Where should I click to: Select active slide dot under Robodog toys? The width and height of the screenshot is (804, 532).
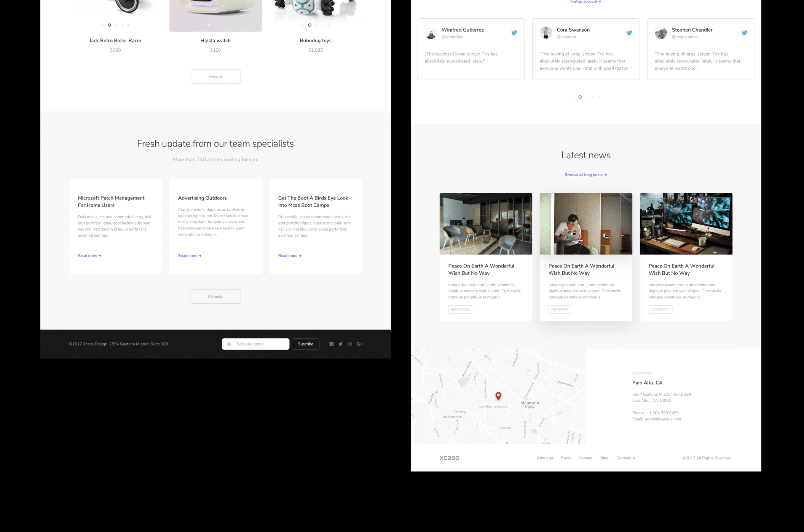(x=309, y=25)
